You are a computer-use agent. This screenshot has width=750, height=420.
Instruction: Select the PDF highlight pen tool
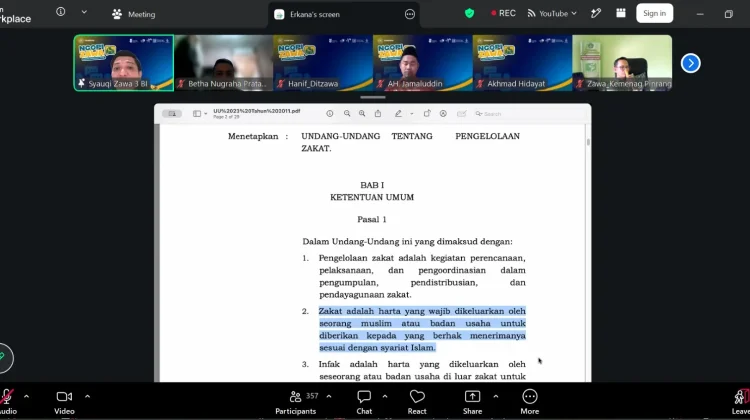(x=398, y=114)
